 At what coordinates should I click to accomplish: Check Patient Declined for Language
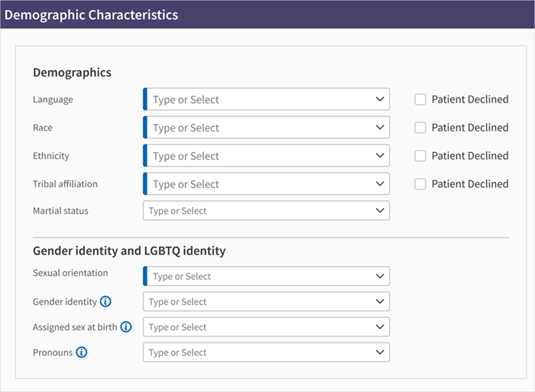[420, 99]
